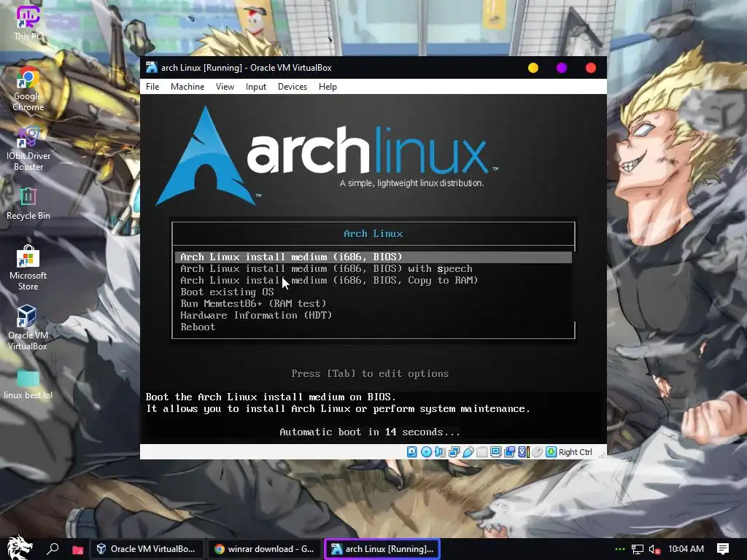Click the VirtualBox window resize grip corner
Image resolution: width=747 pixels, height=560 pixels.
(x=602, y=455)
